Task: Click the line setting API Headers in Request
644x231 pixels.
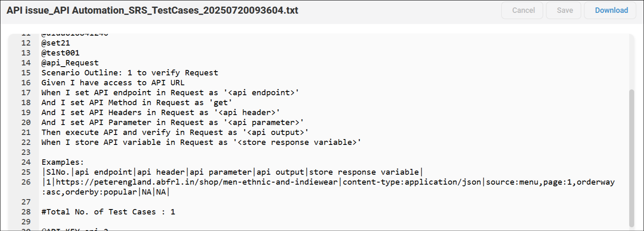Action: click(161, 113)
